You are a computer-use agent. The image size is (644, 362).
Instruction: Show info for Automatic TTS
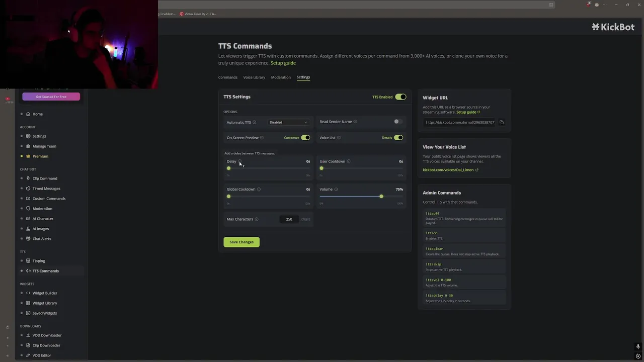tap(254, 122)
